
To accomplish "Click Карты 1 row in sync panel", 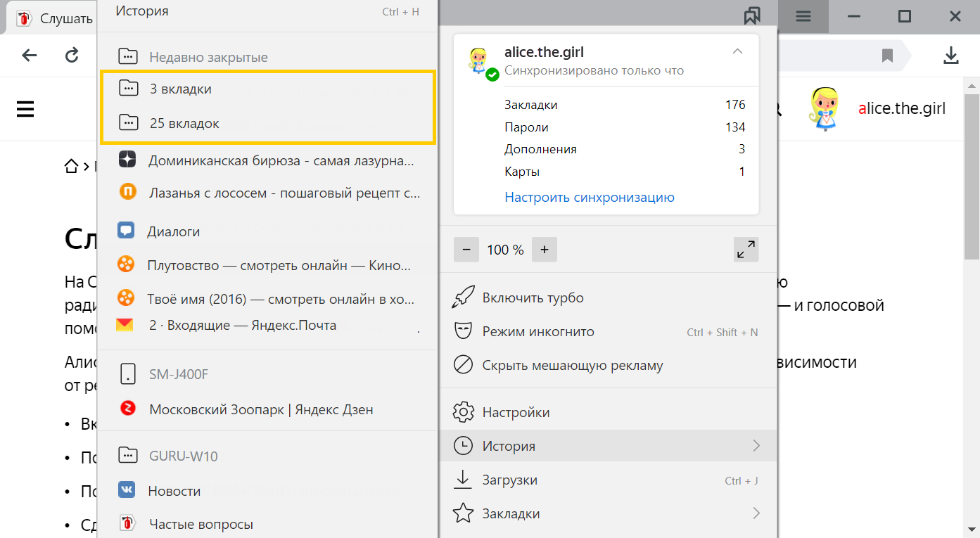I will coord(625,172).
